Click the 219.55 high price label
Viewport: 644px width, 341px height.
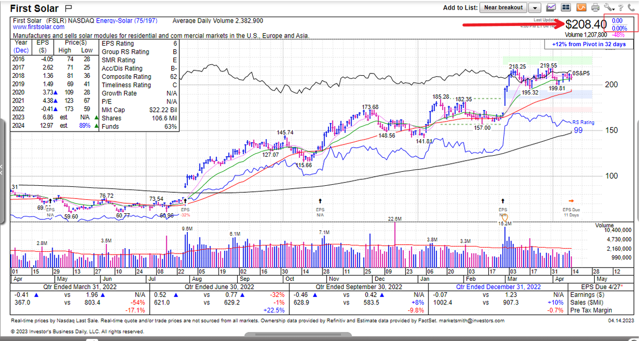tap(549, 66)
